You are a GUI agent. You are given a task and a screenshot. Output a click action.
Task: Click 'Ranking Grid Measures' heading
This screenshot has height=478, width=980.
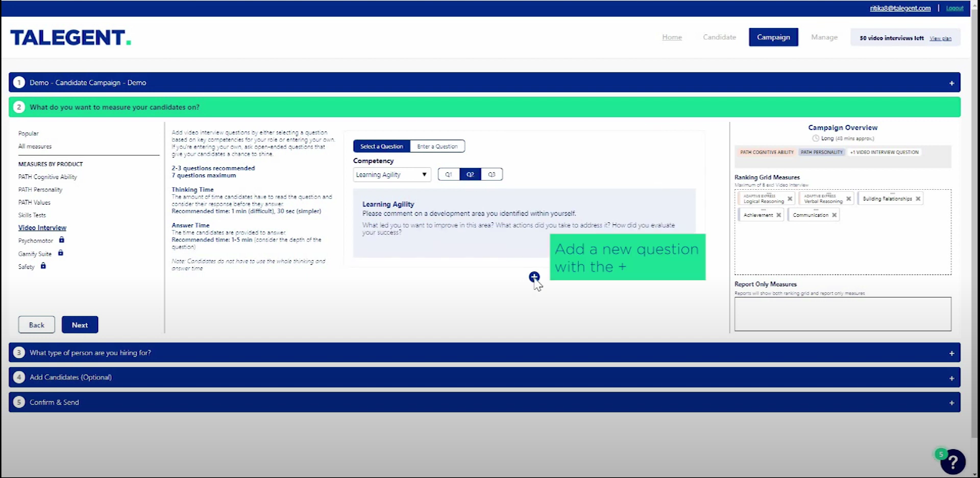[767, 177]
